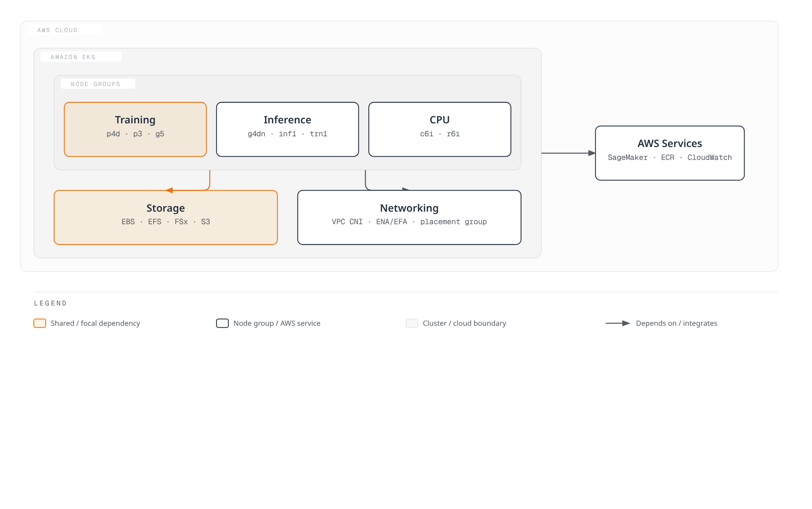The image size is (812, 509).
Task: Click the 'p4d · p3 · g5' text
Action: click(x=135, y=134)
